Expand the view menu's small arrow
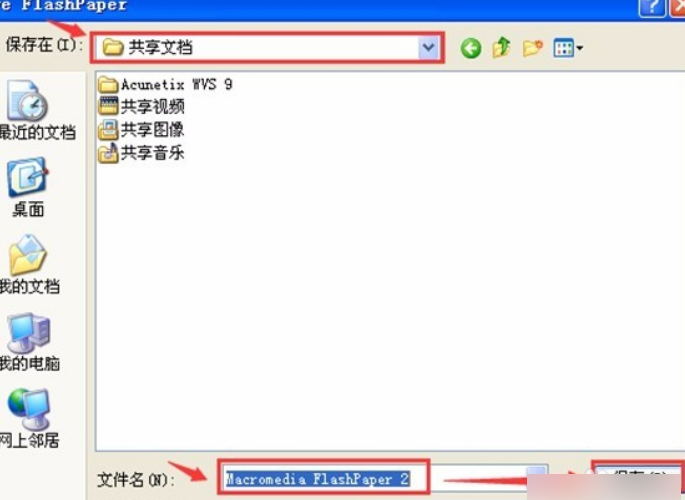 579,48
